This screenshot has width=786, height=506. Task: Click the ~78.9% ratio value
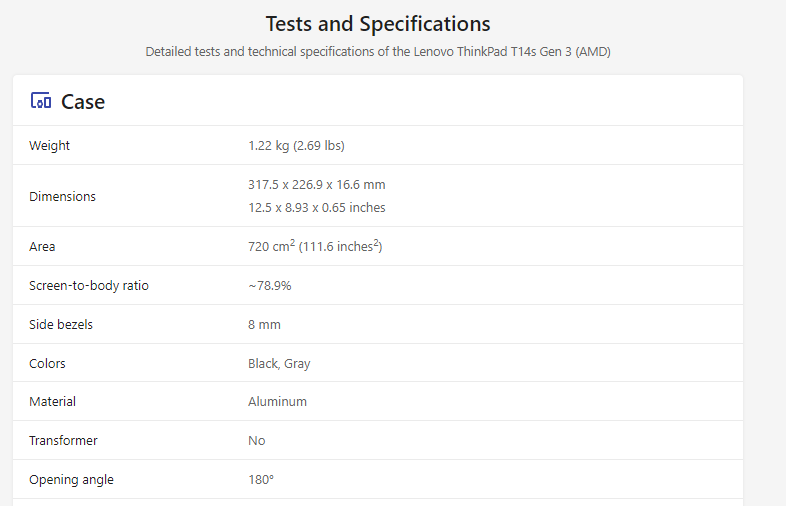(x=270, y=286)
